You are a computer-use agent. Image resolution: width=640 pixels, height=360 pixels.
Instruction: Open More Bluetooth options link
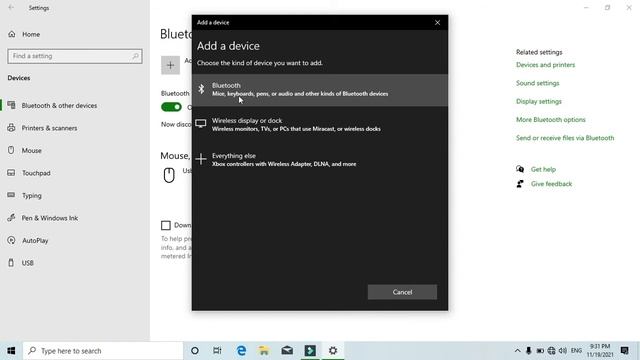coord(551,120)
